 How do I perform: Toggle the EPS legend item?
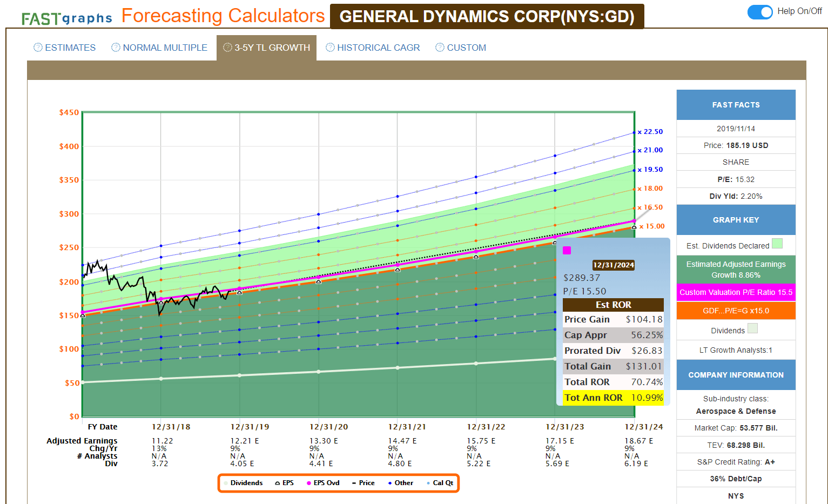point(285,483)
